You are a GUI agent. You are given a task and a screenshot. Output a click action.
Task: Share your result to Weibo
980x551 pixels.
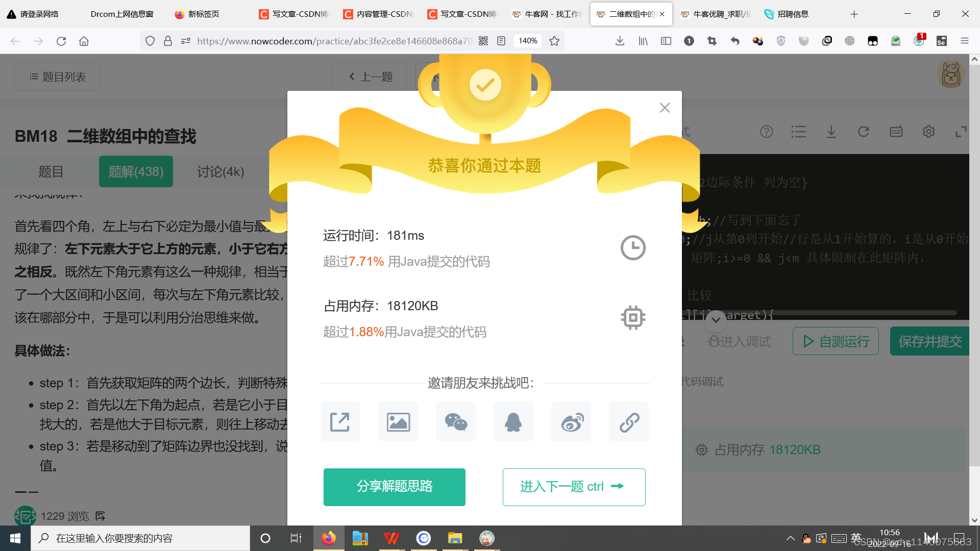[x=571, y=421]
